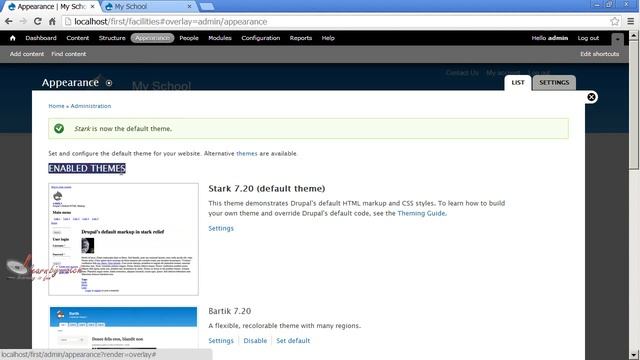
Task: Collapse the shortcuts toolbar drawer toggle
Action: [618, 40]
